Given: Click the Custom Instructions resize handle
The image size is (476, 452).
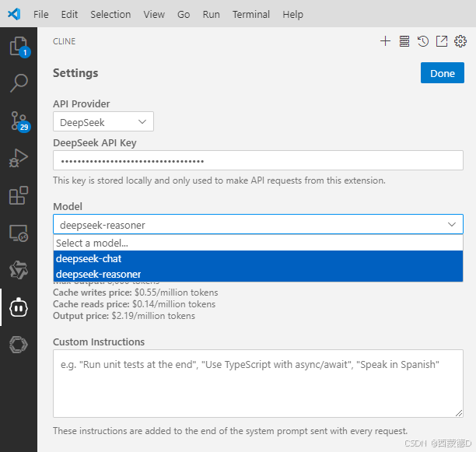Looking at the screenshot, I should click(x=459, y=413).
